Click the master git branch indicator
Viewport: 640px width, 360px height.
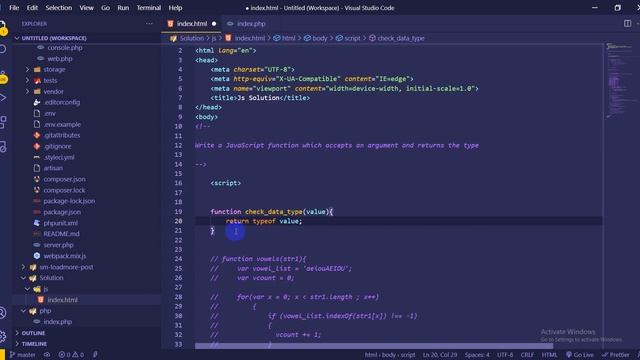[x=22, y=355]
